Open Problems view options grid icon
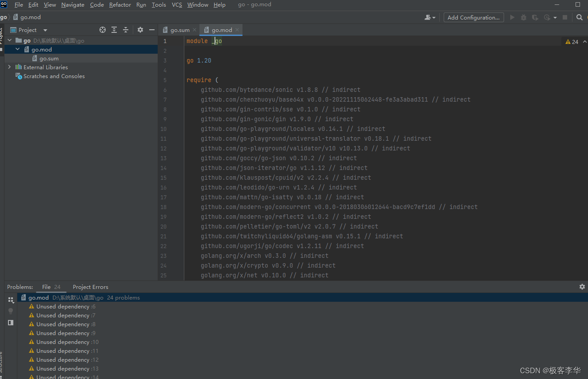 (11, 300)
